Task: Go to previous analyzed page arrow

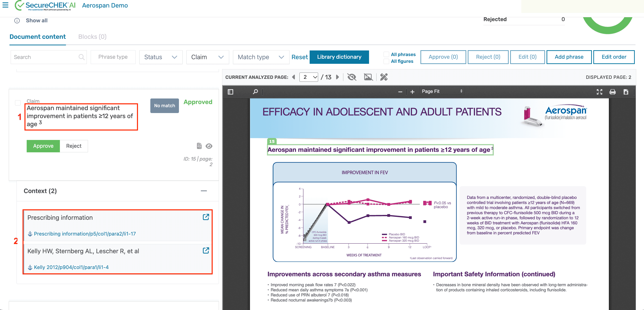Action: coord(294,77)
